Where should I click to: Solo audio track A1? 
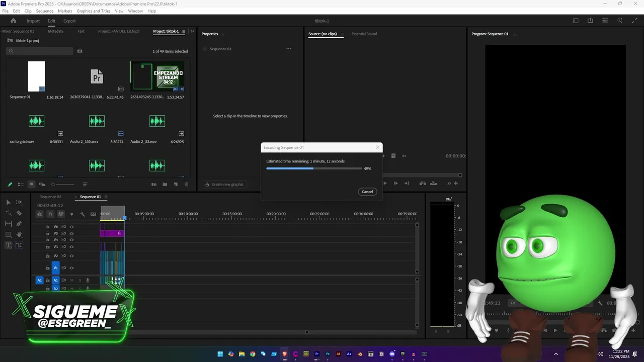pyautogui.click(x=79, y=280)
